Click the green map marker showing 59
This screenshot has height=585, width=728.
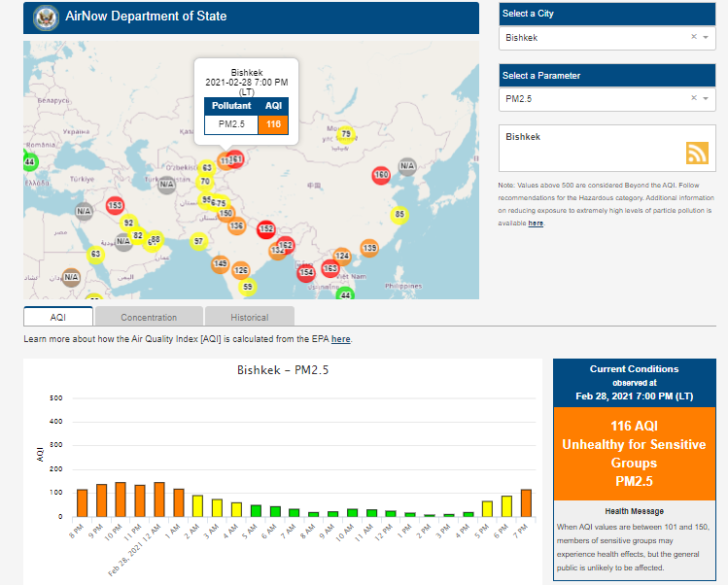[x=248, y=287]
